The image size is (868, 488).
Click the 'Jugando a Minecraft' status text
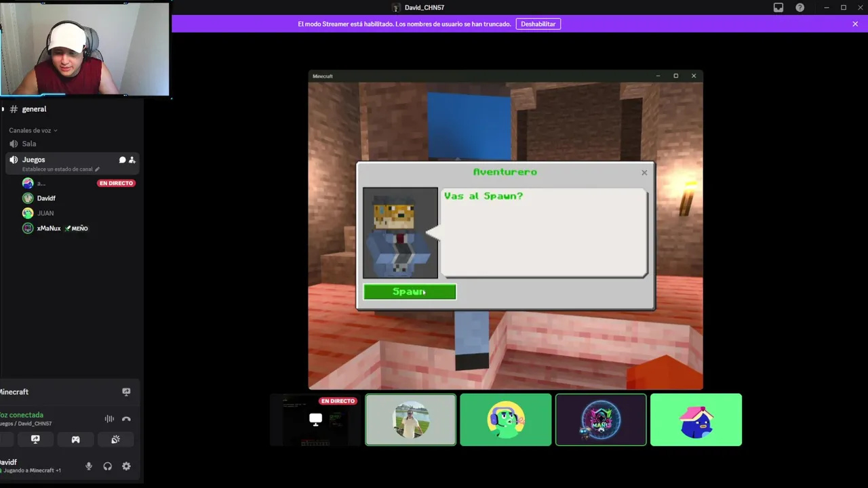click(x=32, y=470)
